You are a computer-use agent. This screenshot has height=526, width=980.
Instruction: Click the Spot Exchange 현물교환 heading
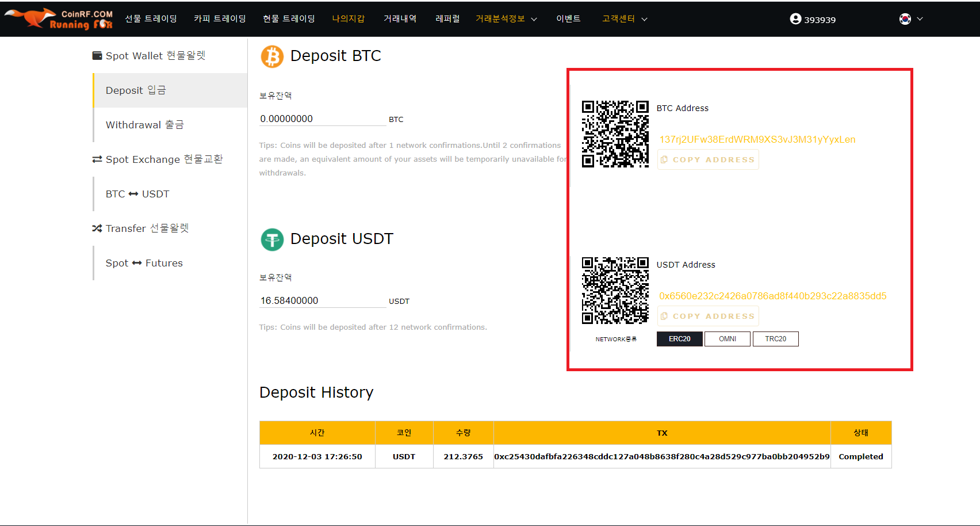pyautogui.click(x=164, y=159)
